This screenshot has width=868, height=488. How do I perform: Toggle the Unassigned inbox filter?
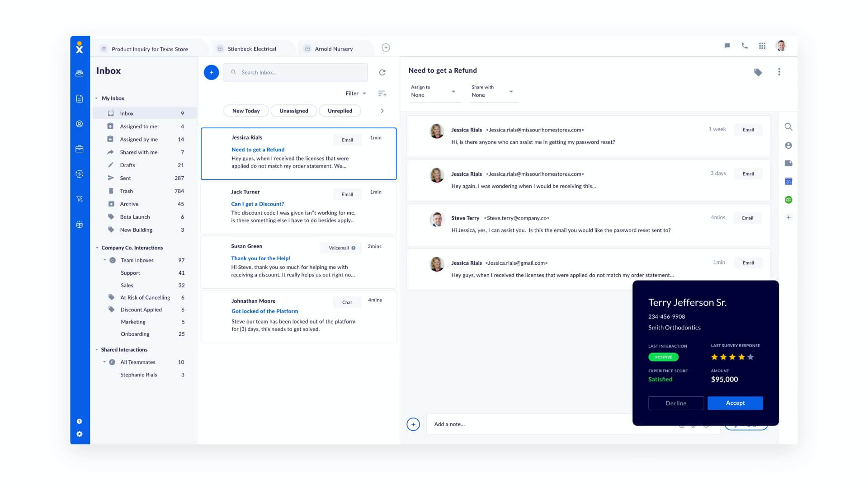click(x=293, y=110)
